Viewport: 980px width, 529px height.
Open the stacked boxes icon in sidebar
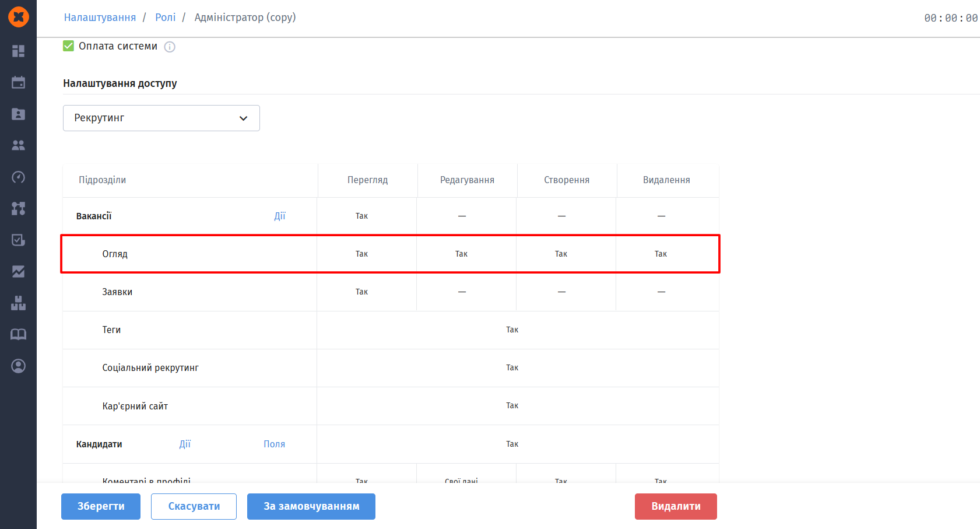pyautogui.click(x=19, y=303)
